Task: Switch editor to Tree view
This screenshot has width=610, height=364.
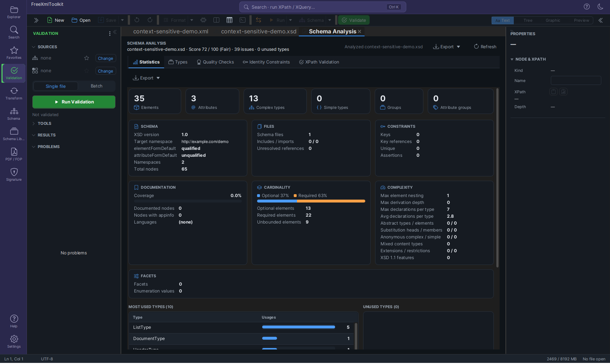Action: (528, 21)
